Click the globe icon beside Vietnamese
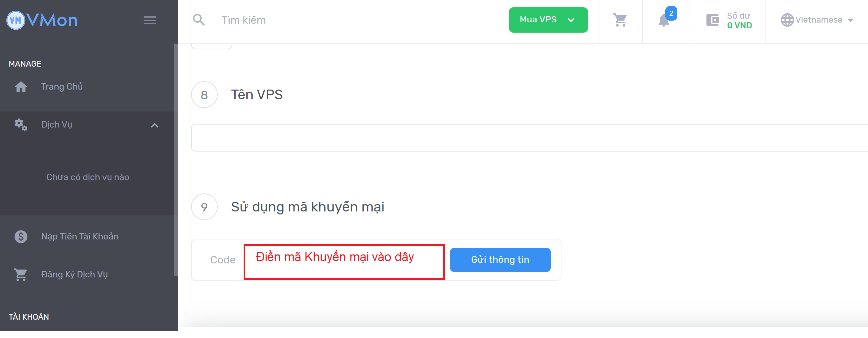Image resolution: width=868 pixels, height=338 pixels. point(787,20)
